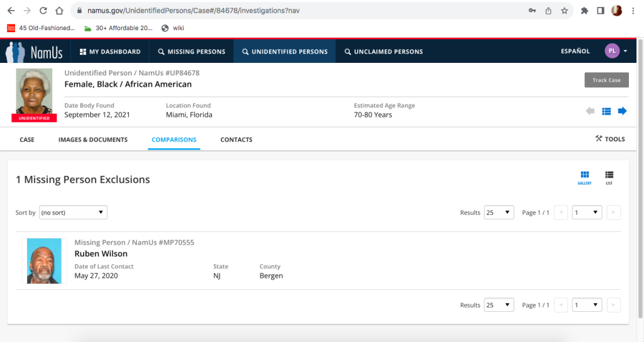Screen dimensions: 644x342
Task: Open the Tools menu
Action: coord(609,139)
